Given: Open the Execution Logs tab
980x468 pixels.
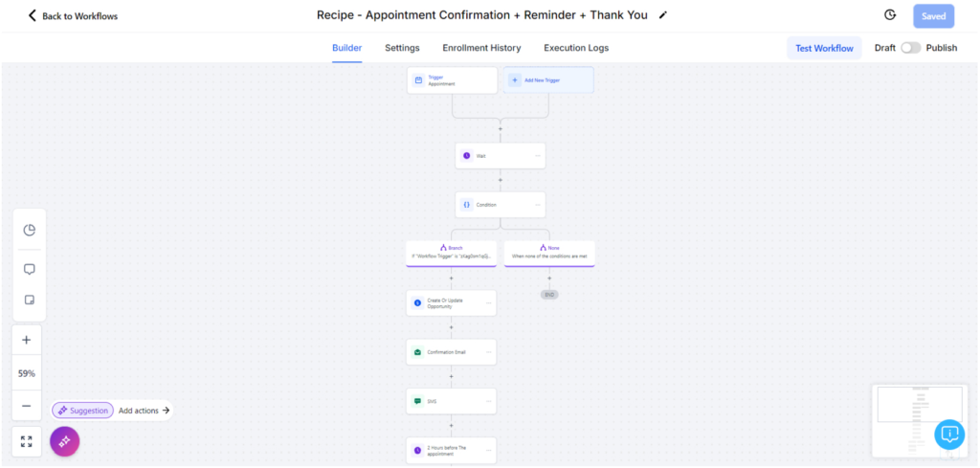Looking at the screenshot, I should tap(576, 48).
